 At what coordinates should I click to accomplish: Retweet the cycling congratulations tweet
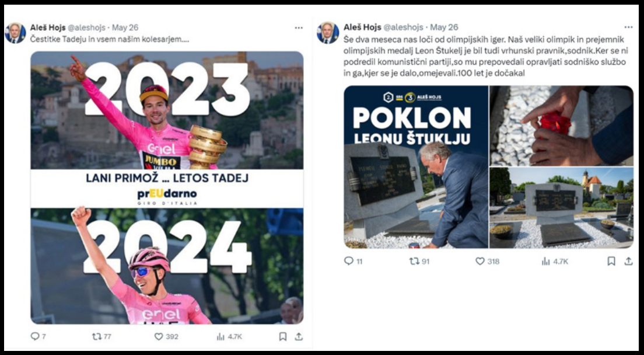[x=96, y=336]
